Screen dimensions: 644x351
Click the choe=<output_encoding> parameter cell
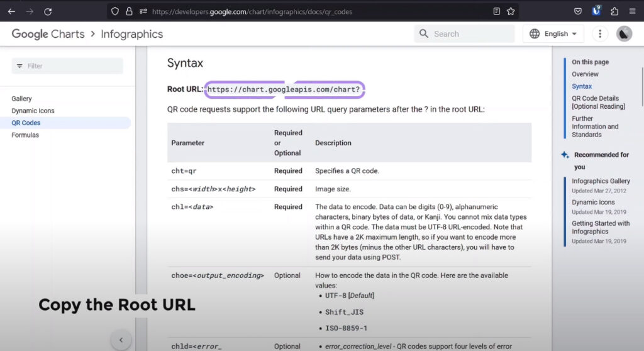(218, 276)
